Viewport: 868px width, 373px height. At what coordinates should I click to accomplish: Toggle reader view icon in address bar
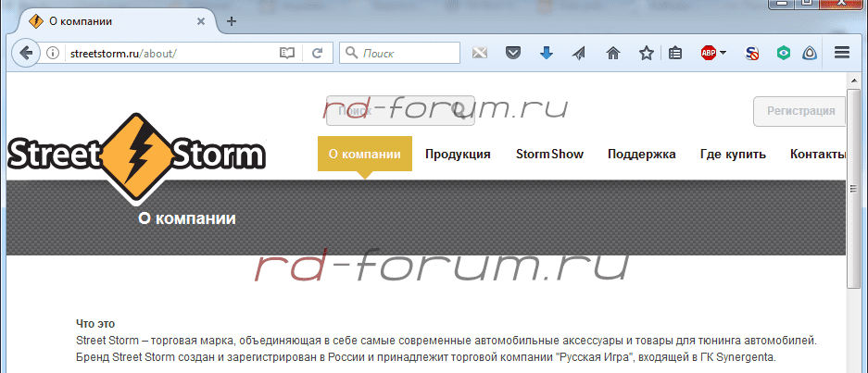click(287, 53)
